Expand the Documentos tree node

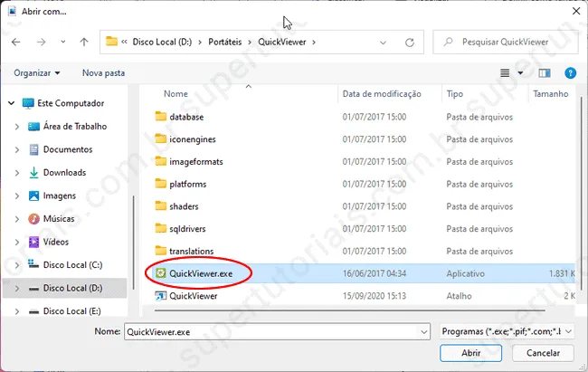coord(16,149)
